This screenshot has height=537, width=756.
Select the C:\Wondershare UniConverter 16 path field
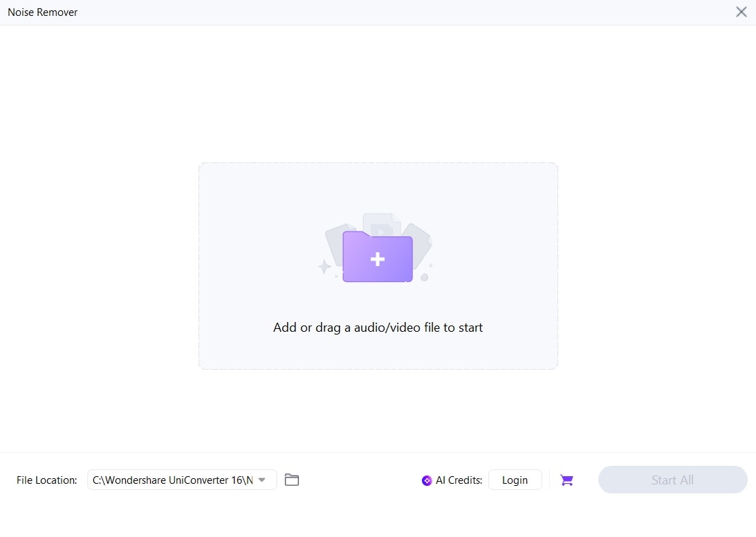tap(182, 480)
